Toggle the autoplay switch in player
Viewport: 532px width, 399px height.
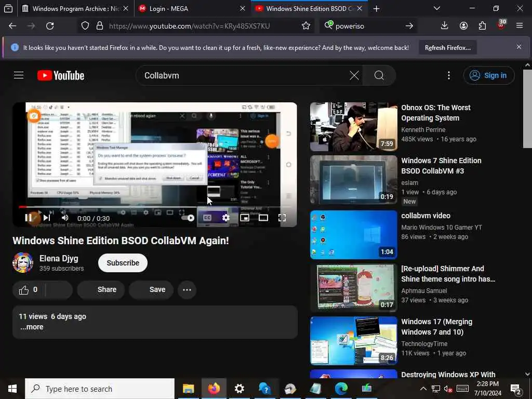[x=188, y=218]
